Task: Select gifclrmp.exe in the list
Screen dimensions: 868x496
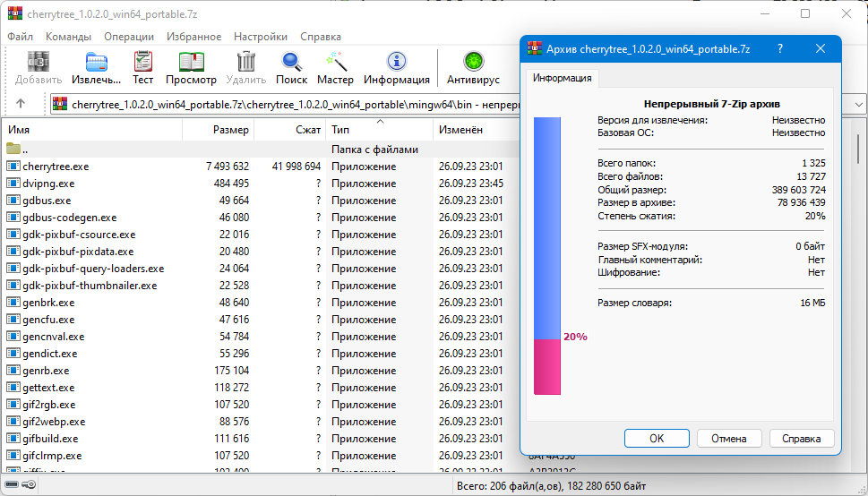Action: [52, 456]
